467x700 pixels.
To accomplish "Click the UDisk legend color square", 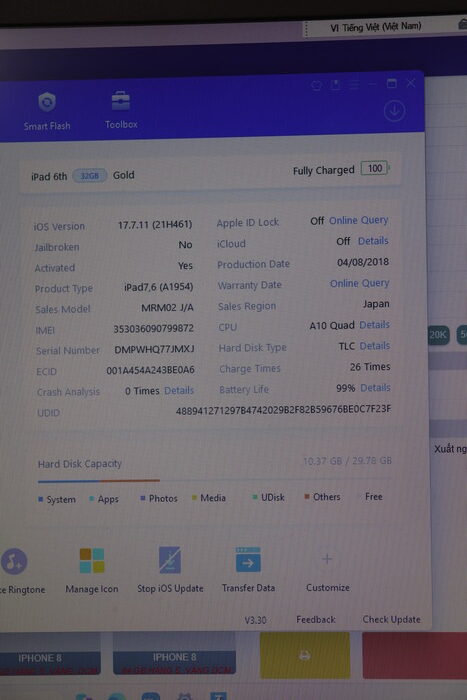I will pos(255,497).
